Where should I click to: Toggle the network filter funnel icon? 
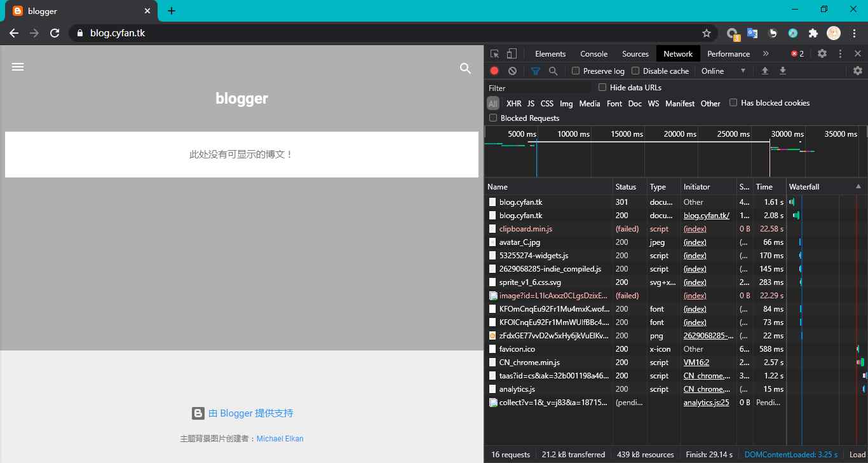pos(536,71)
